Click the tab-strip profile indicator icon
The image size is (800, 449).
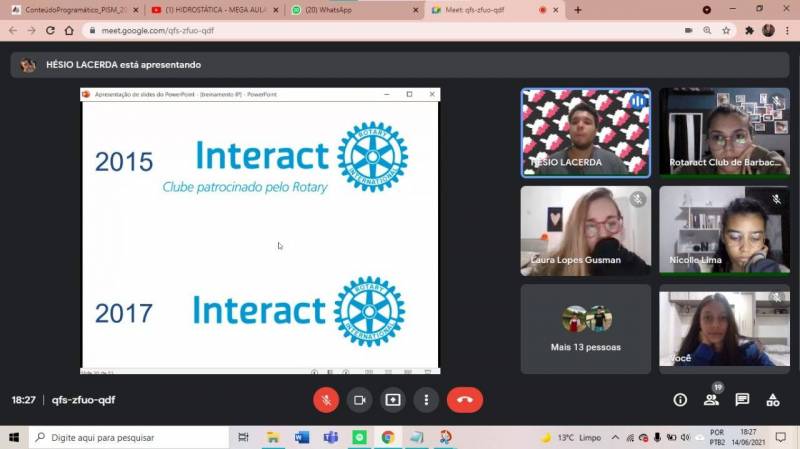click(707, 10)
